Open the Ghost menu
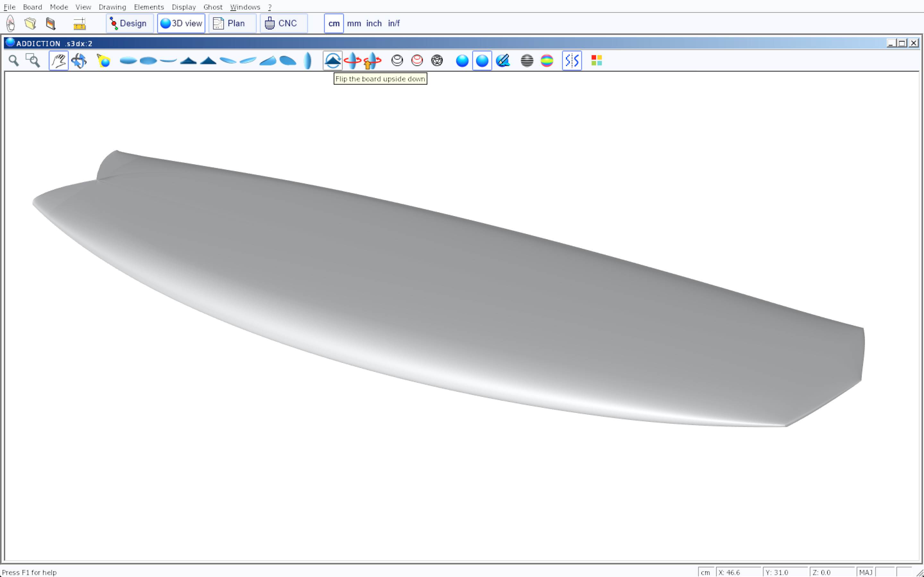The image size is (924, 577). [x=213, y=7]
